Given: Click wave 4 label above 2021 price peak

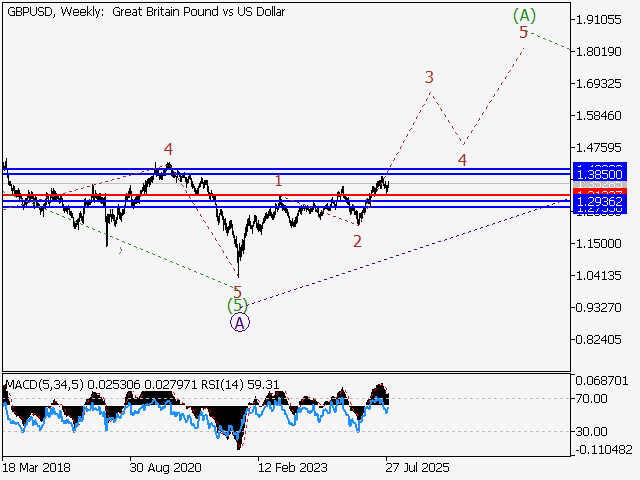Looking at the screenshot, I should 168,150.
